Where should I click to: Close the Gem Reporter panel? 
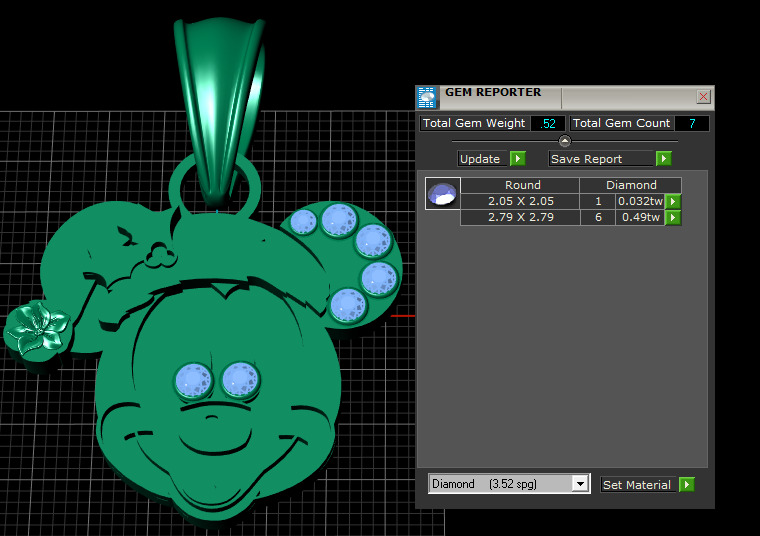(x=703, y=96)
